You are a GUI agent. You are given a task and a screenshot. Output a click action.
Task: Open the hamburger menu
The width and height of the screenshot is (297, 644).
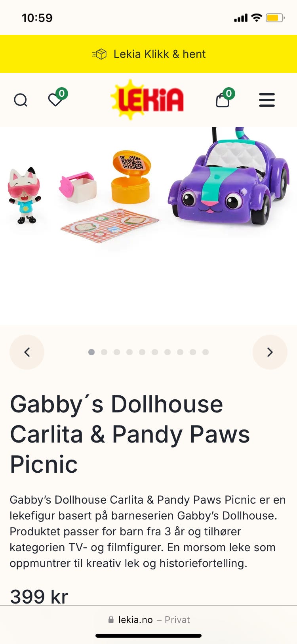tap(267, 100)
